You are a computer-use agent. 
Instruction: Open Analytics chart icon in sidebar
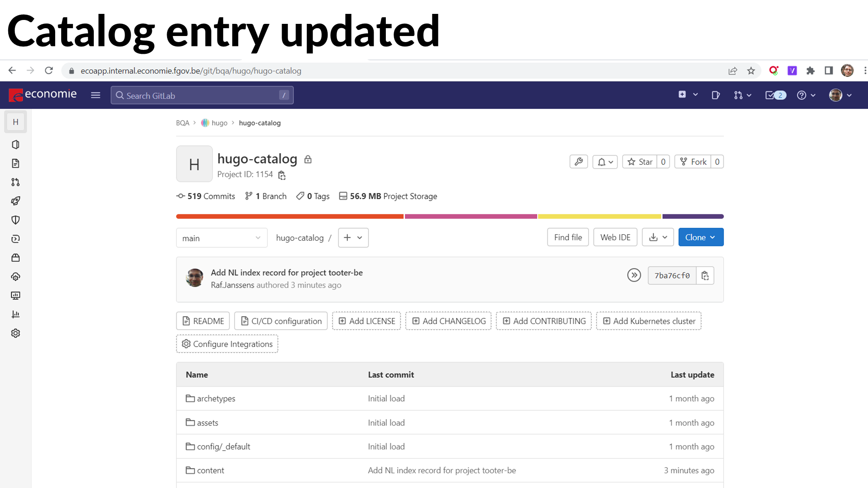[16, 314]
